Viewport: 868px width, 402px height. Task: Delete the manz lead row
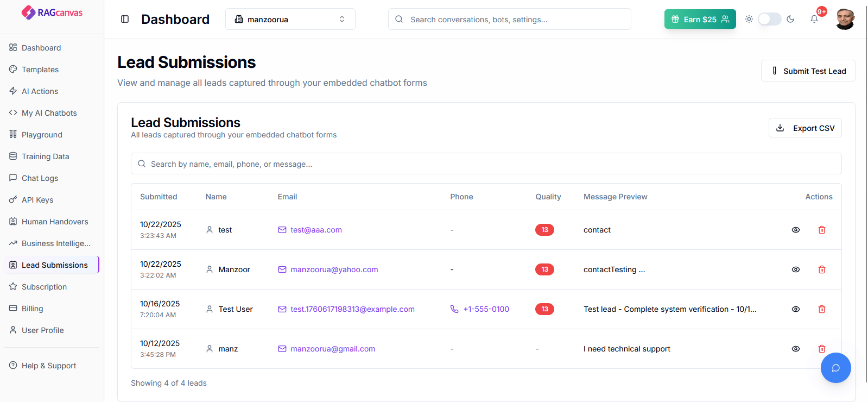(822, 349)
